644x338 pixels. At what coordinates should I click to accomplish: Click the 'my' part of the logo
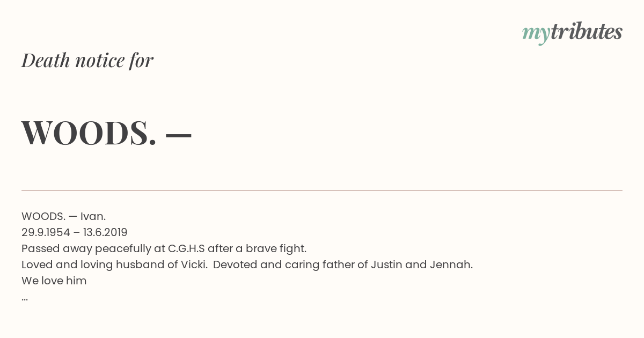click(536, 34)
